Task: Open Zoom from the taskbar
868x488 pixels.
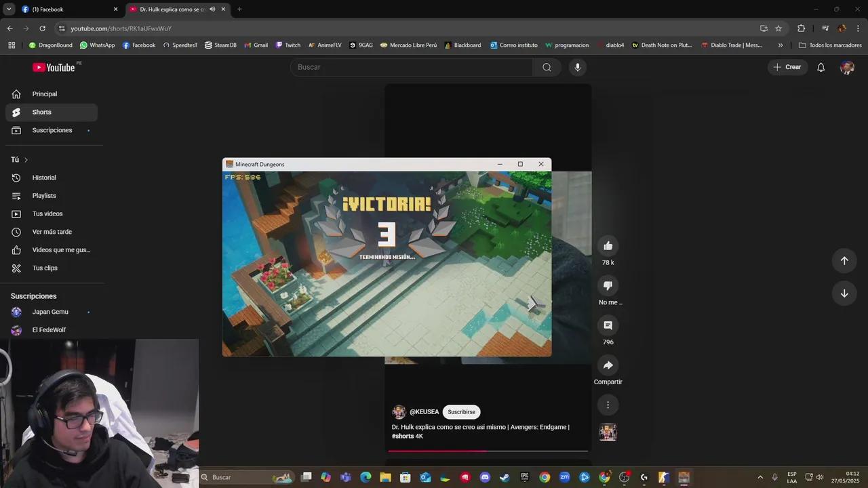Action: click(564, 477)
